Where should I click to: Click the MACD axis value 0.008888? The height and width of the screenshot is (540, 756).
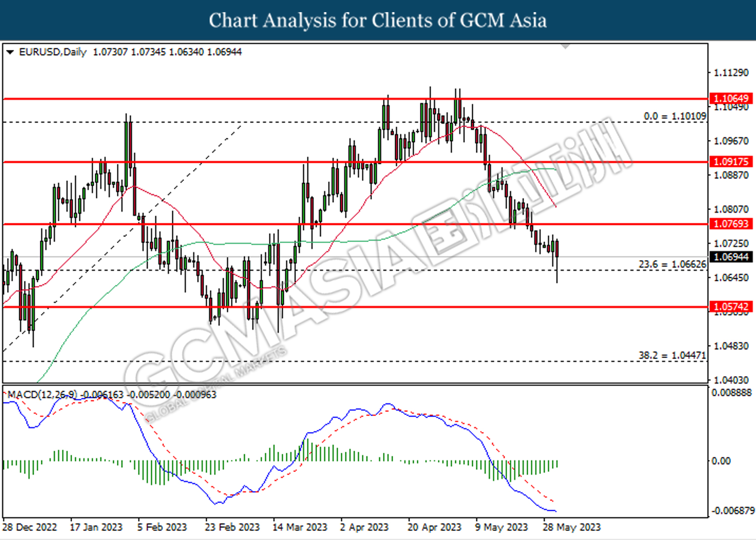coord(731,393)
